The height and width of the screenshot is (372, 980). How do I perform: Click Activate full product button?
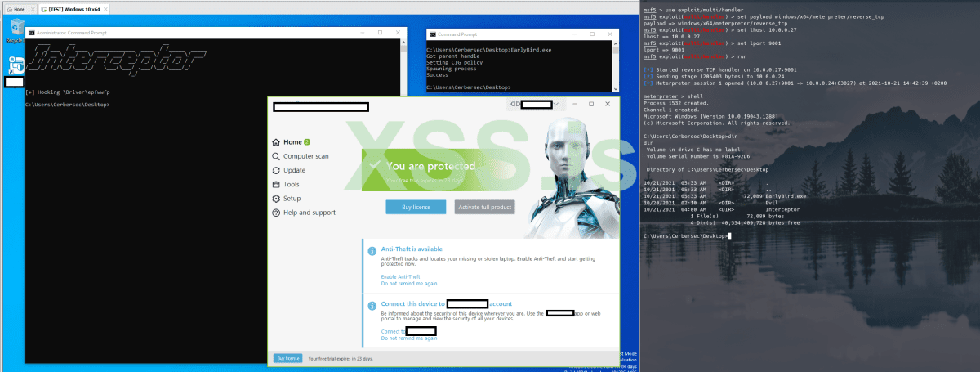point(485,207)
